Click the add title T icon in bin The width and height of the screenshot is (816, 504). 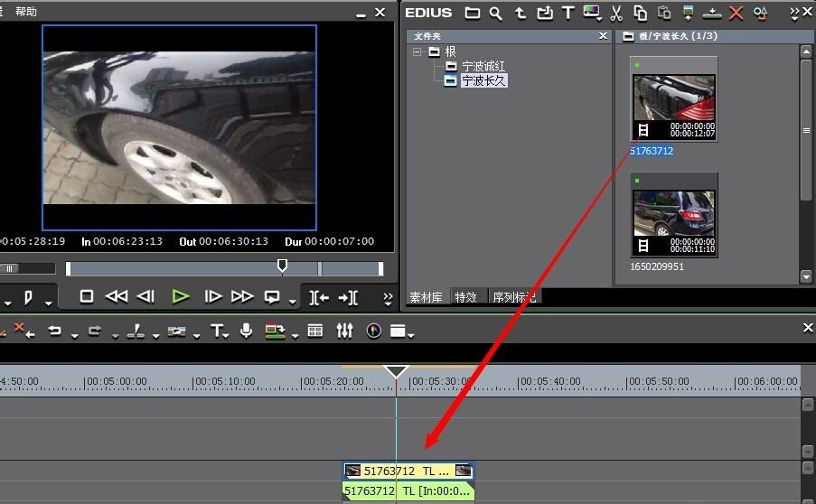[x=567, y=13]
